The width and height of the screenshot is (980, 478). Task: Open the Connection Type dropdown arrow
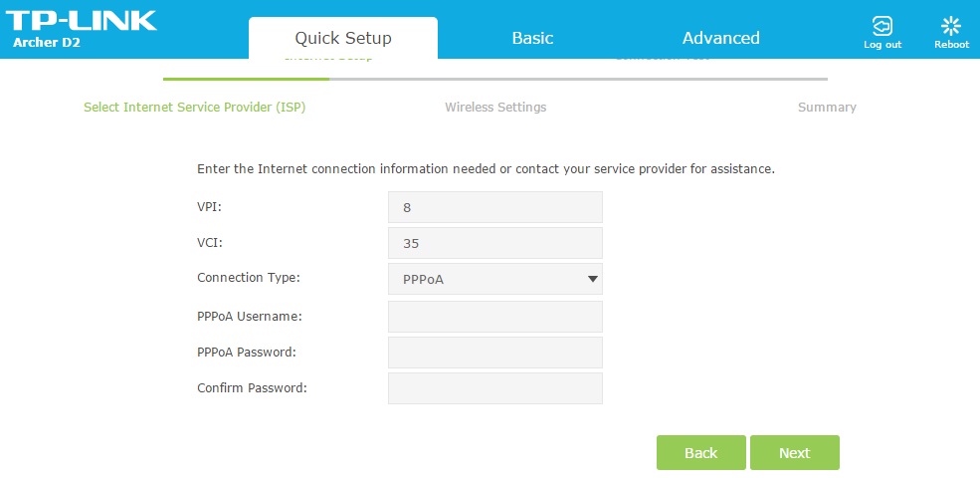click(593, 279)
